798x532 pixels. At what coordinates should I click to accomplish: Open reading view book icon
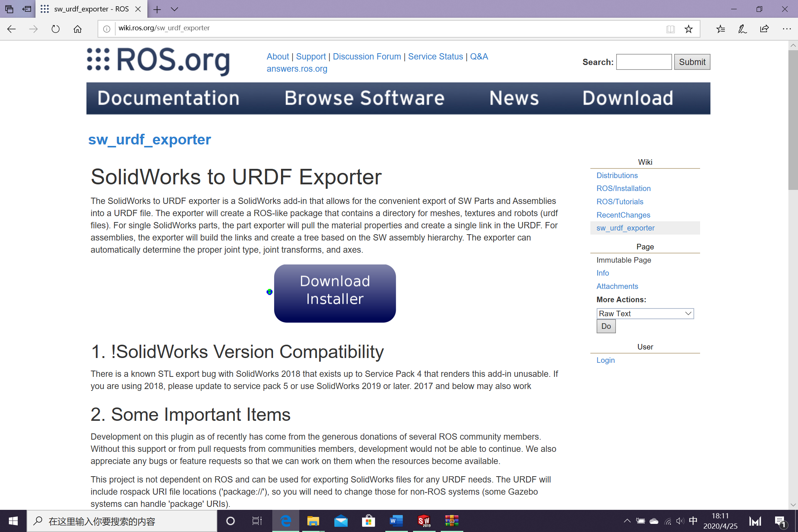point(671,29)
